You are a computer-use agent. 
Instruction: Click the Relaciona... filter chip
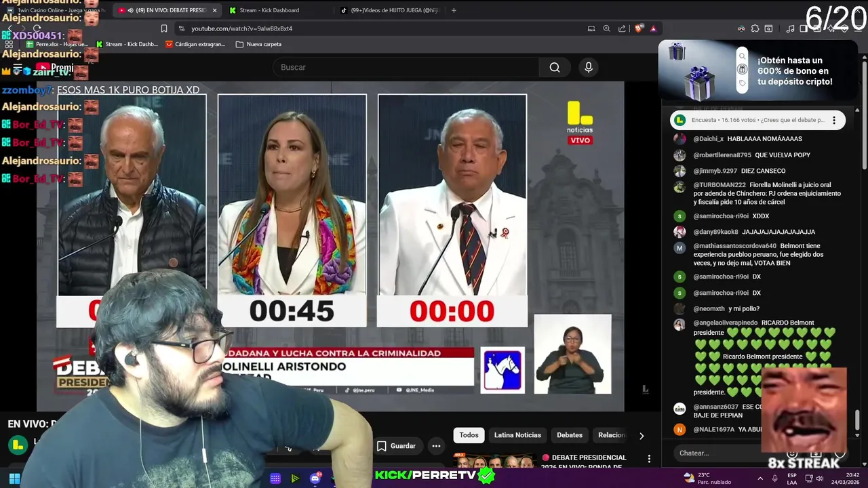pyautogui.click(x=612, y=435)
